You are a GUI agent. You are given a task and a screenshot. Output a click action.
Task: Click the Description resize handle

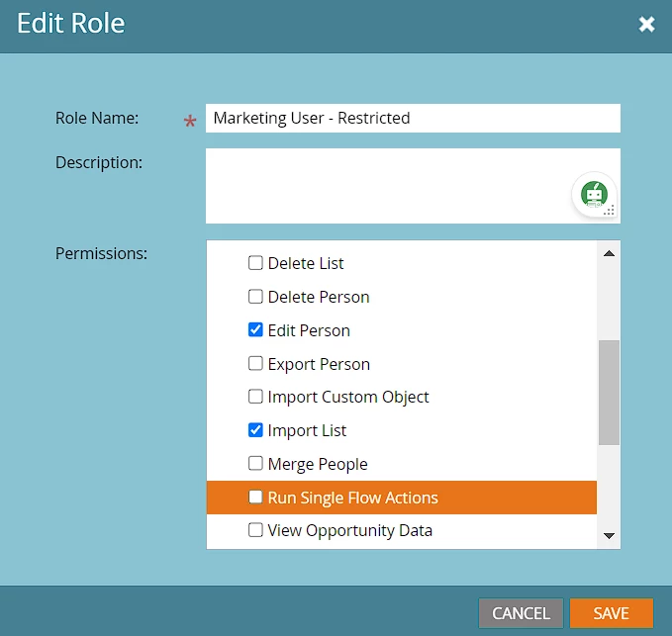[610, 211]
